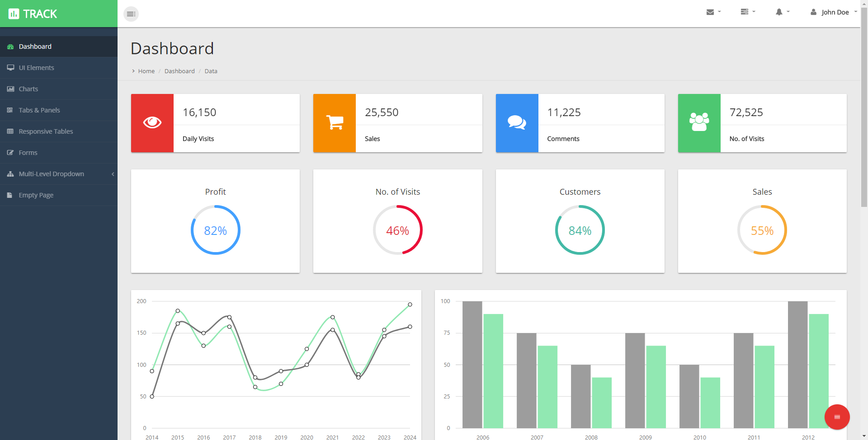Open the bell notifications dropdown
Image resolution: width=868 pixels, height=440 pixels.
click(x=783, y=12)
